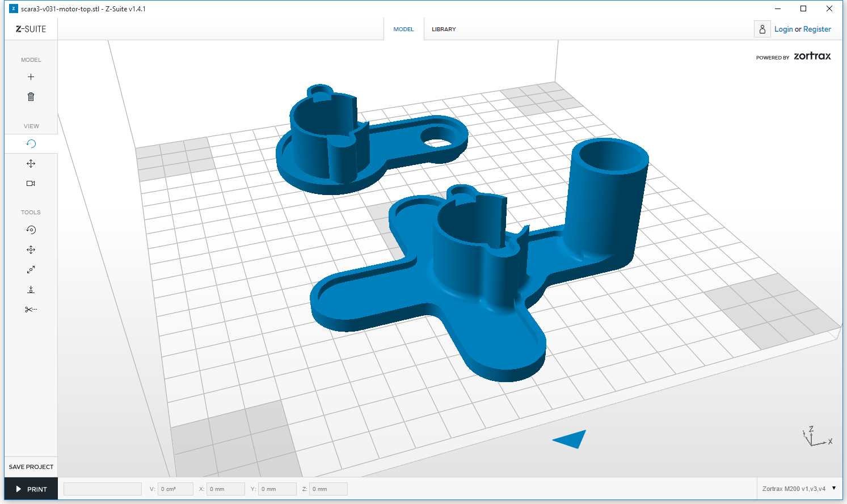This screenshot has height=504, width=847.
Task: Click the X dimension field
Action: pyautogui.click(x=225, y=489)
